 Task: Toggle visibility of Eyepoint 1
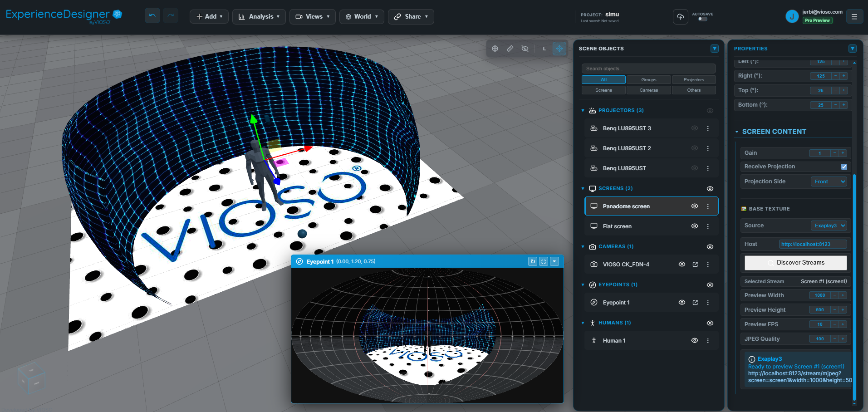[682, 303]
